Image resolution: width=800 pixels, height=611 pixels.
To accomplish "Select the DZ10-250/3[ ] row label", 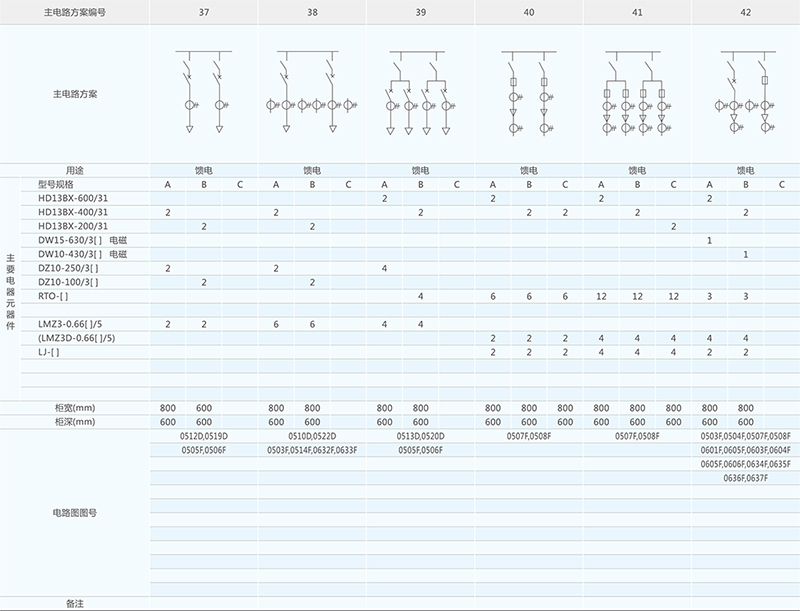I will pos(68,269).
